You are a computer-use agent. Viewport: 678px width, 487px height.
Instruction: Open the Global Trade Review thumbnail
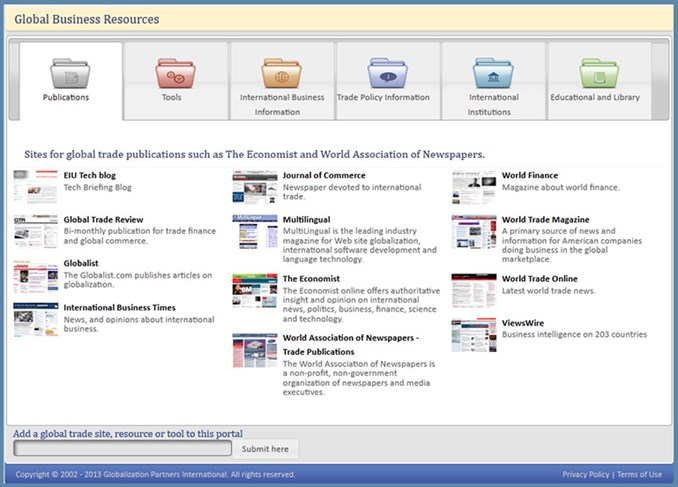tap(35, 231)
